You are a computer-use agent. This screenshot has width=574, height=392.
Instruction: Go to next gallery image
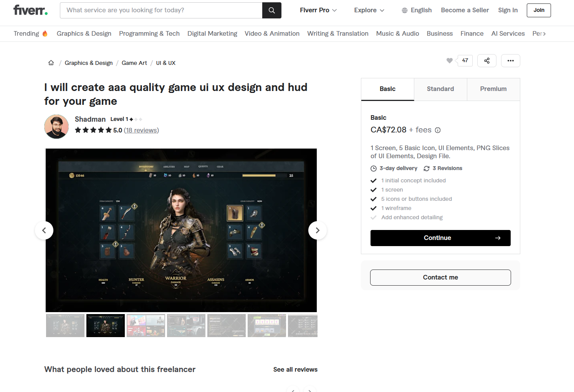pyautogui.click(x=318, y=230)
